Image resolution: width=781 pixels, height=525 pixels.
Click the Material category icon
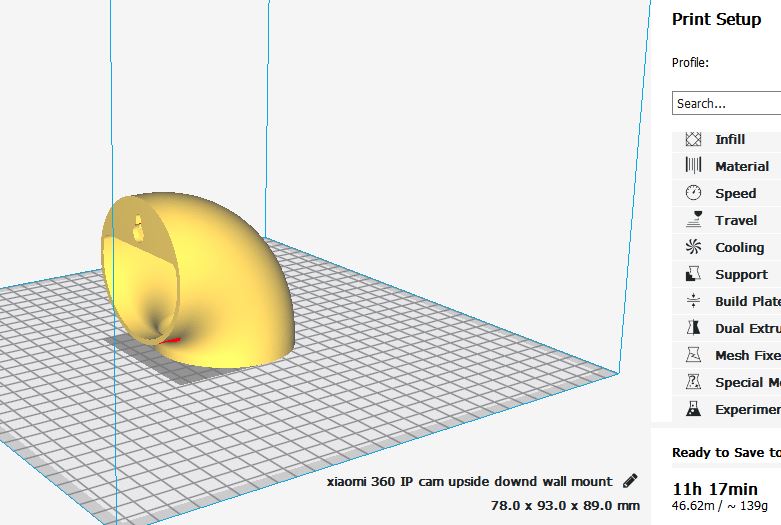coord(693,165)
